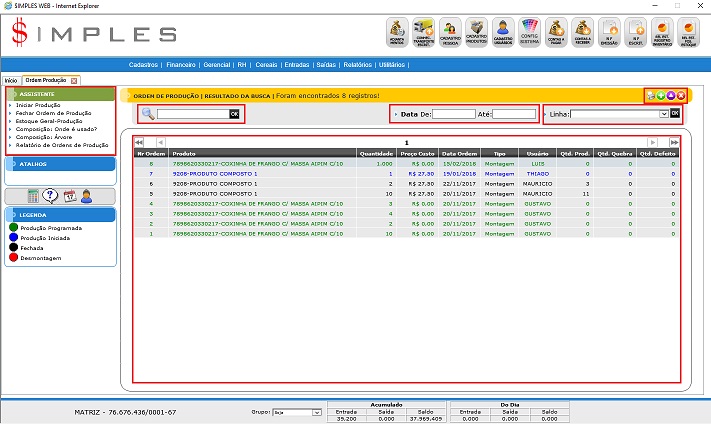The height and width of the screenshot is (424, 711).
Task: Go to last page of results
Action: coord(675,142)
